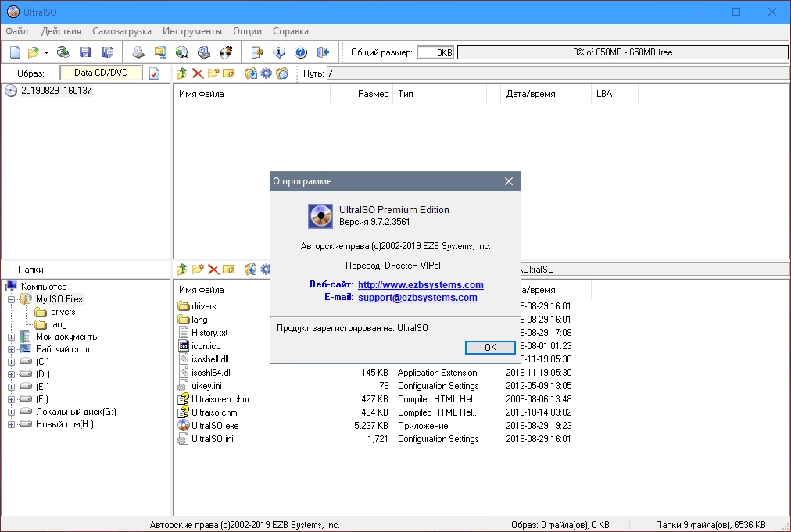Click the lower Up folder icon
Image resolution: width=791 pixels, height=532 pixels.
(x=181, y=270)
